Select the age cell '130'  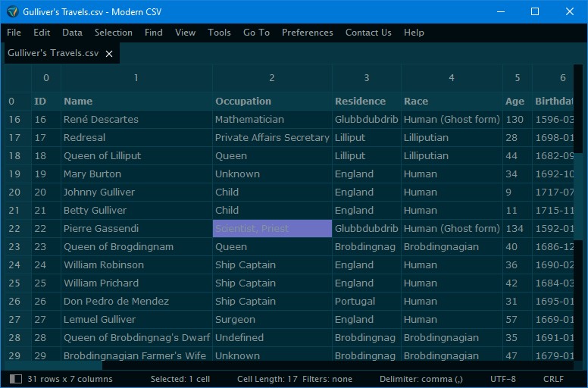click(x=517, y=120)
